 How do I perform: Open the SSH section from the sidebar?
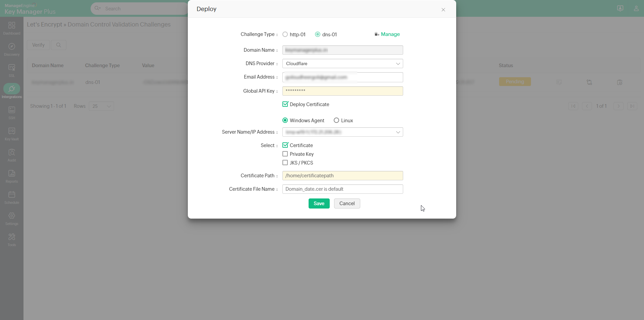[x=12, y=112]
